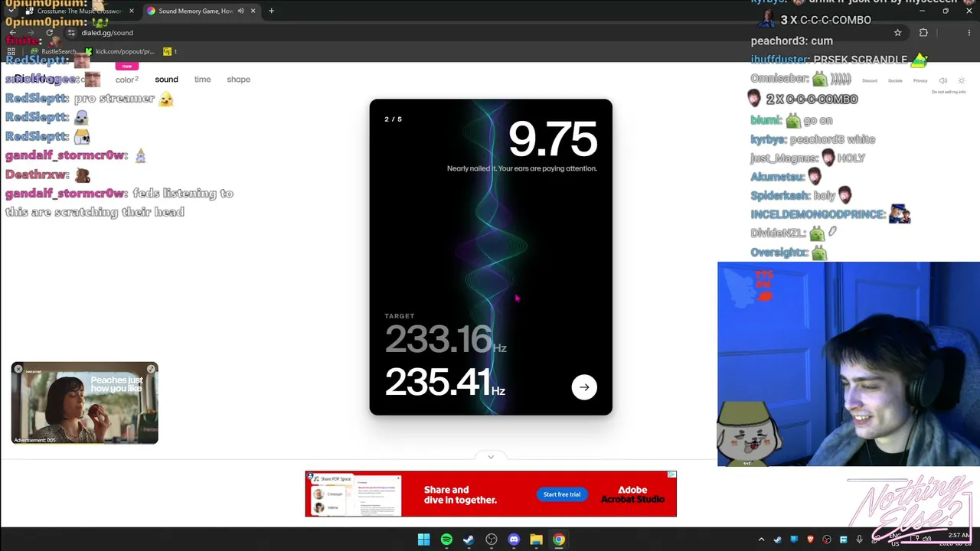This screenshot has height=551, width=980.
Task: Open the time game tab
Action: [202, 80]
